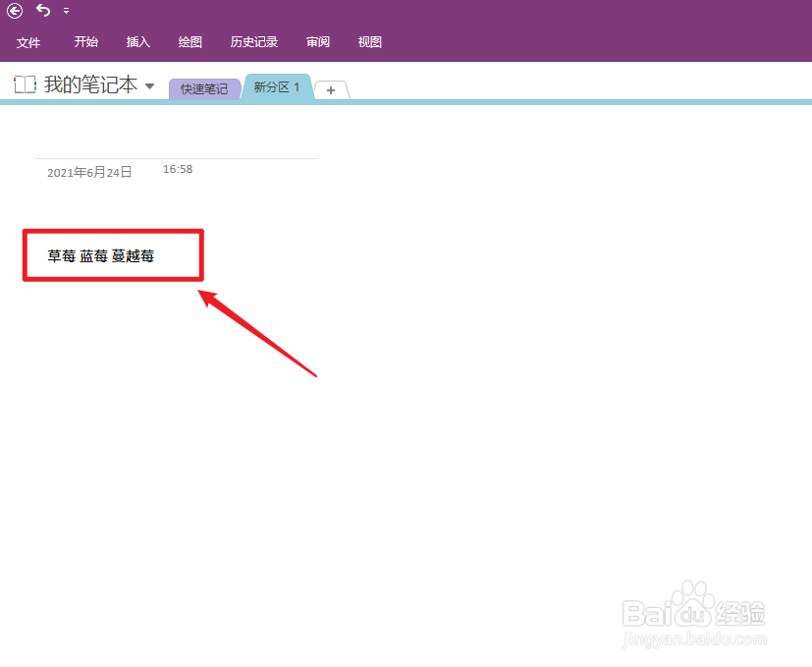Open the 视图 ribbon tab
812x667 pixels.
click(369, 42)
